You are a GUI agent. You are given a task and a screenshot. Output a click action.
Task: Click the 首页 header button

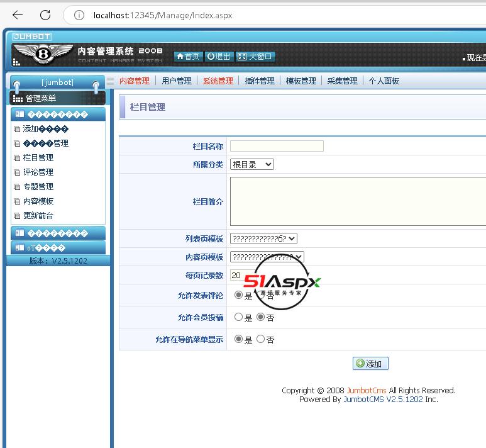[189, 57]
